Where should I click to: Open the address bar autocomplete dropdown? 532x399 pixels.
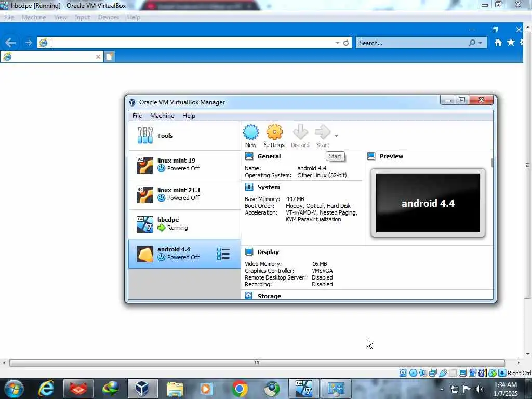point(337,43)
